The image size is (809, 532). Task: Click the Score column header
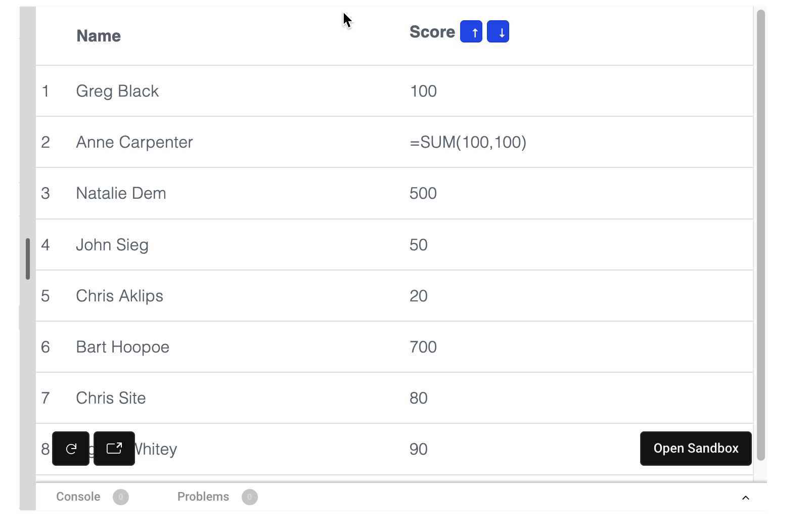[x=432, y=31]
